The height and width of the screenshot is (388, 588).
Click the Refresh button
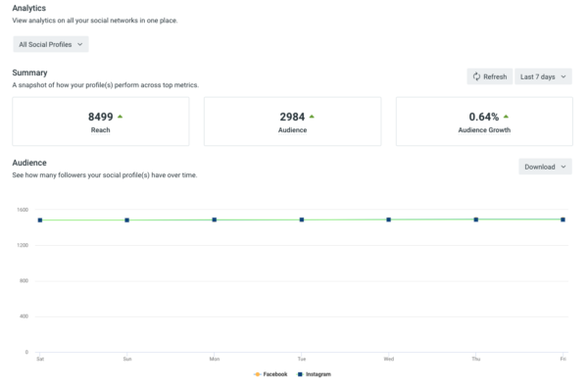(x=489, y=76)
